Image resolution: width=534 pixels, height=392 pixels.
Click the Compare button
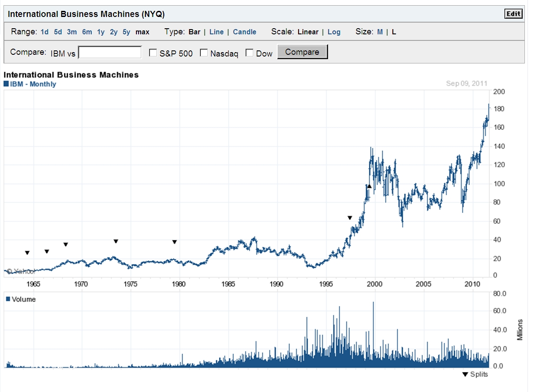coord(302,52)
